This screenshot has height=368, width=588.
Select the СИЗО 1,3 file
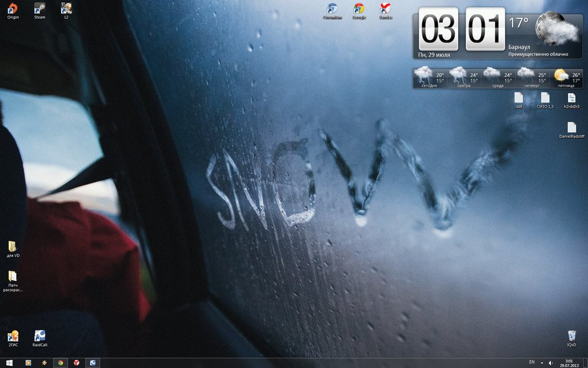pos(545,98)
